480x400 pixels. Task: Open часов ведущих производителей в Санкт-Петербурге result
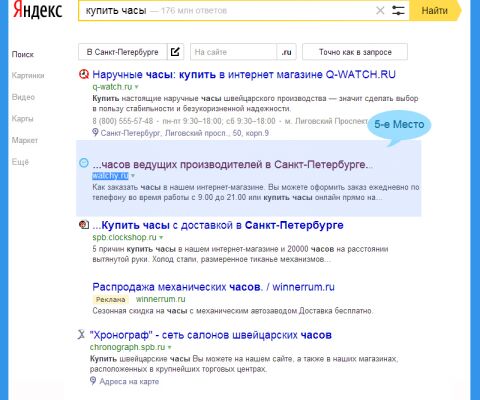pos(233,164)
